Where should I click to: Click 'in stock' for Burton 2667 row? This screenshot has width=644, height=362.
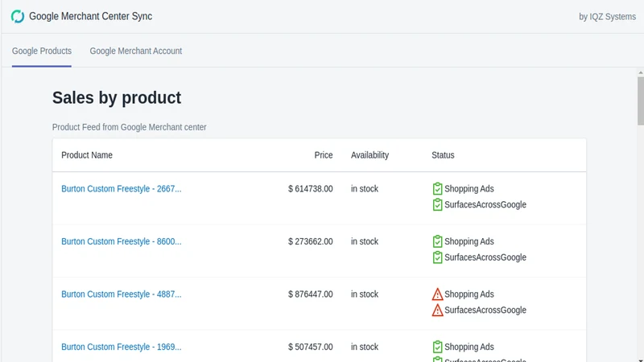pyautogui.click(x=365, y=189)
